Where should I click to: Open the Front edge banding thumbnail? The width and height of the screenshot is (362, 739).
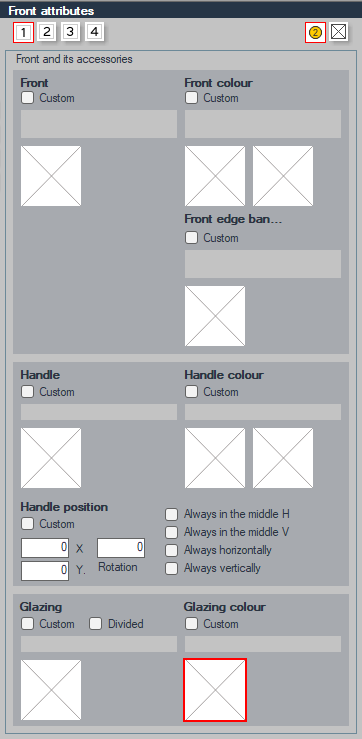pos(215,316)
